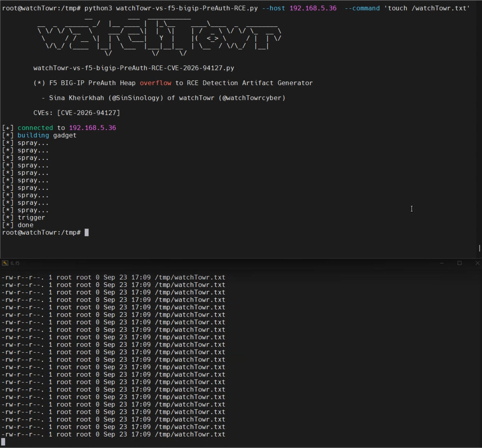Click 'CVEs: [CVE-2026-94127]' line
This screenshot has width=482, height=448.
77,113
